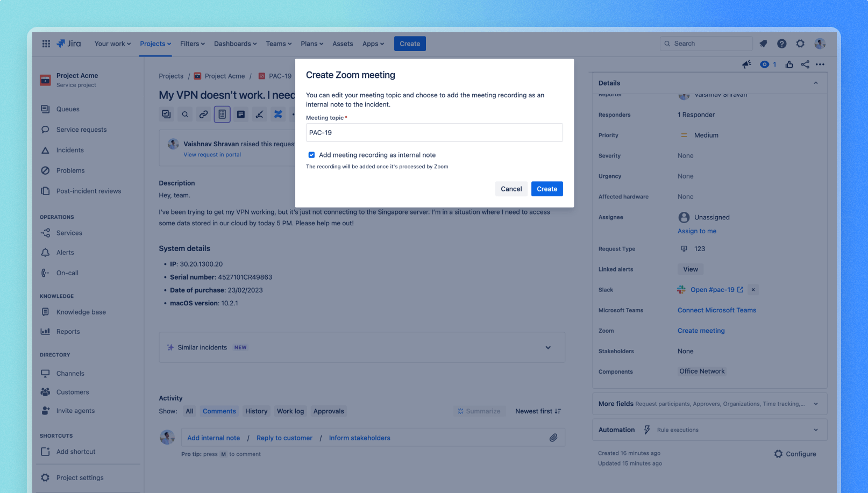Click Create in the Zoom meeting dialog

[x=547, y=189]
